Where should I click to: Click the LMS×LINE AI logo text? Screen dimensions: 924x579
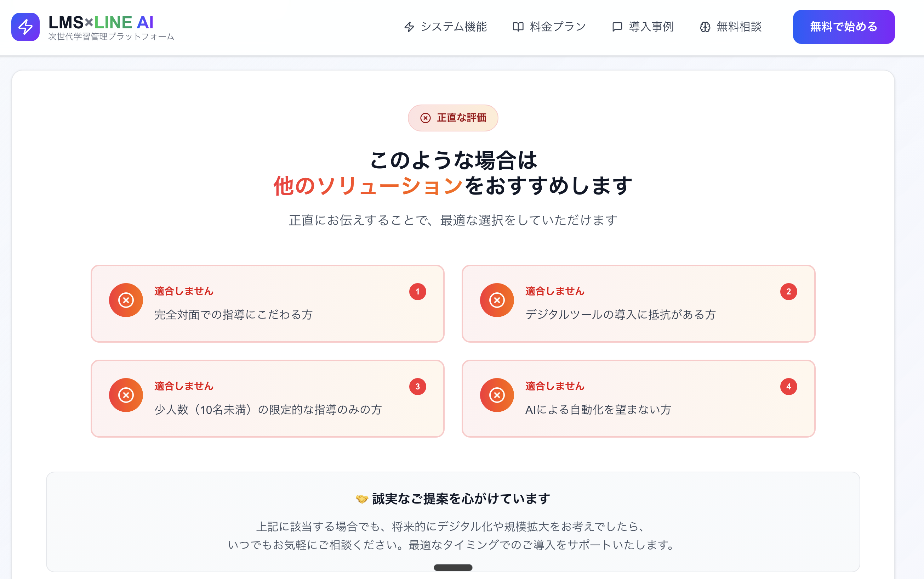pyautogui.click(x=101, y=23)
